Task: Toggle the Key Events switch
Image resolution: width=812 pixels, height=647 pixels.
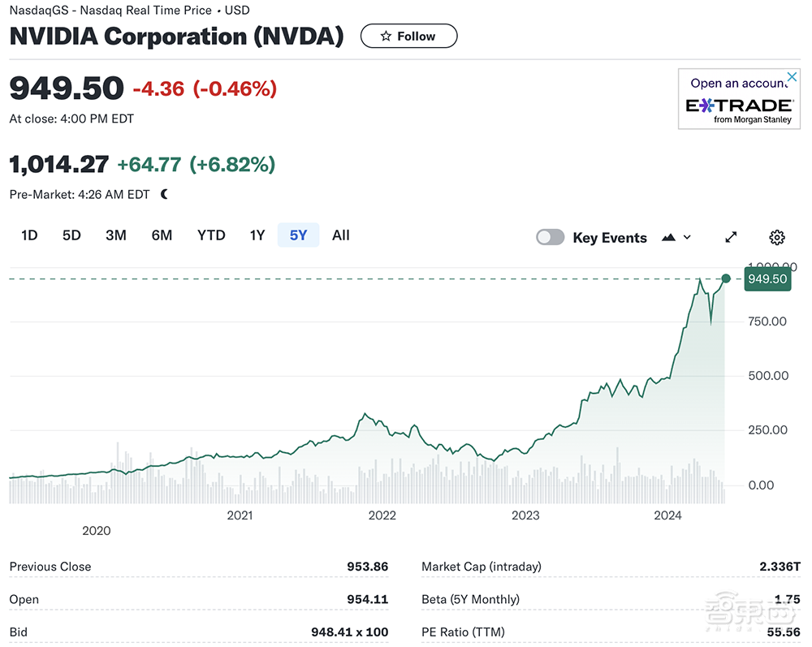Action: tap(550, 237)
